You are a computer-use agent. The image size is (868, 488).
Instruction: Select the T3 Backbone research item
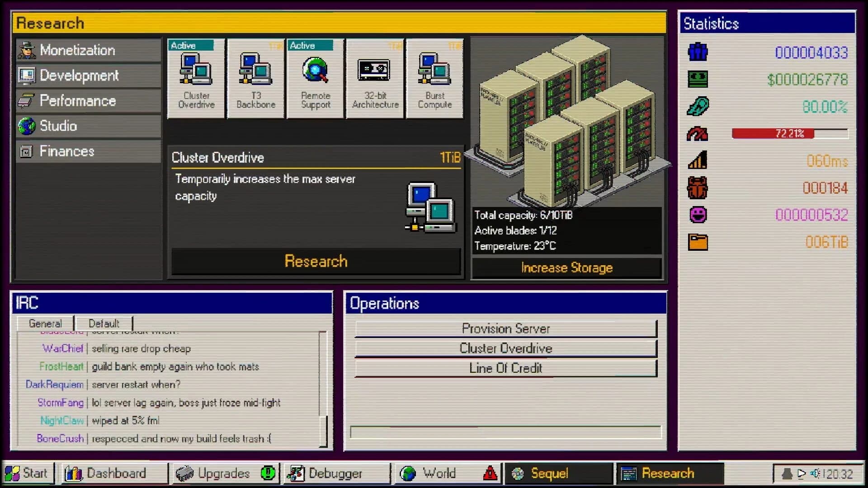point(255,79)
